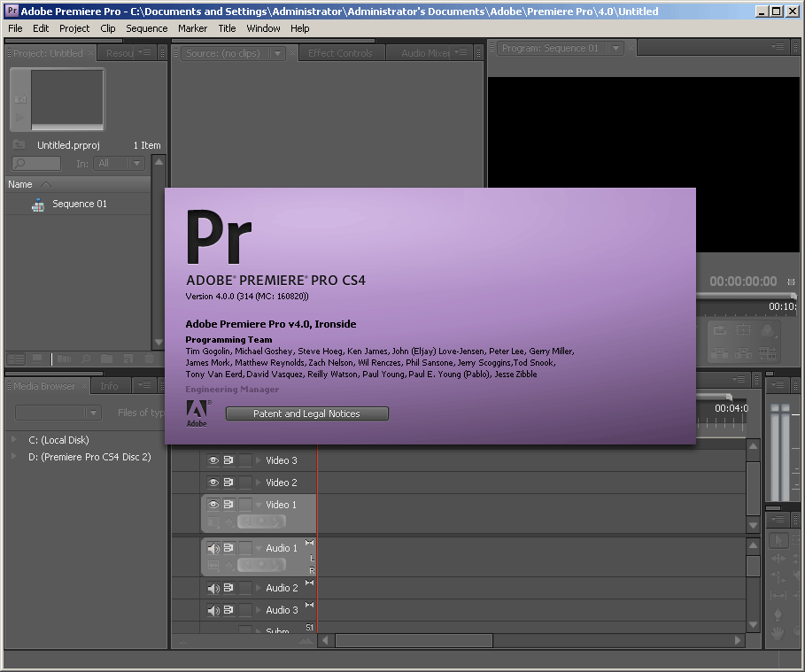Click Show Keyframes diamond icon under Video 1
Screen dimensions: 805x672
(229, 522)
